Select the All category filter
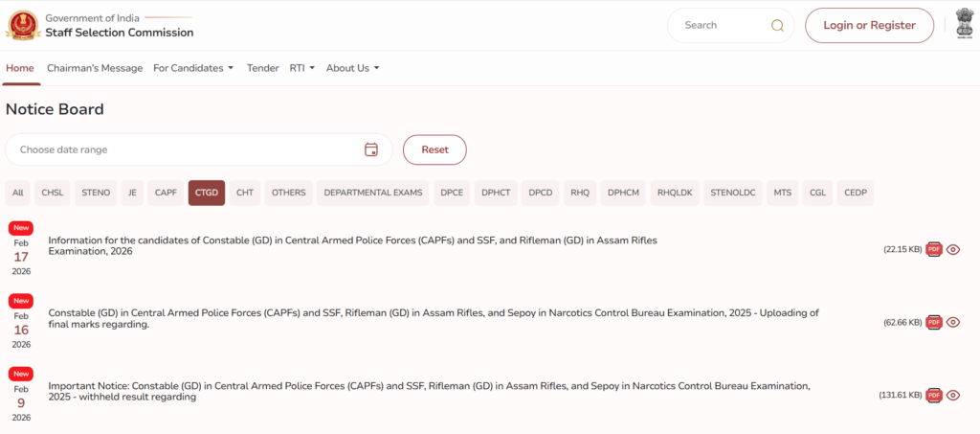 [x=17, y=194]
